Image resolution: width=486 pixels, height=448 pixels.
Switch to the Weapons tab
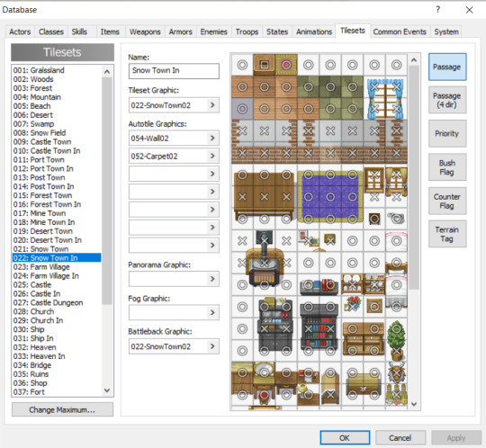(145, 31)
